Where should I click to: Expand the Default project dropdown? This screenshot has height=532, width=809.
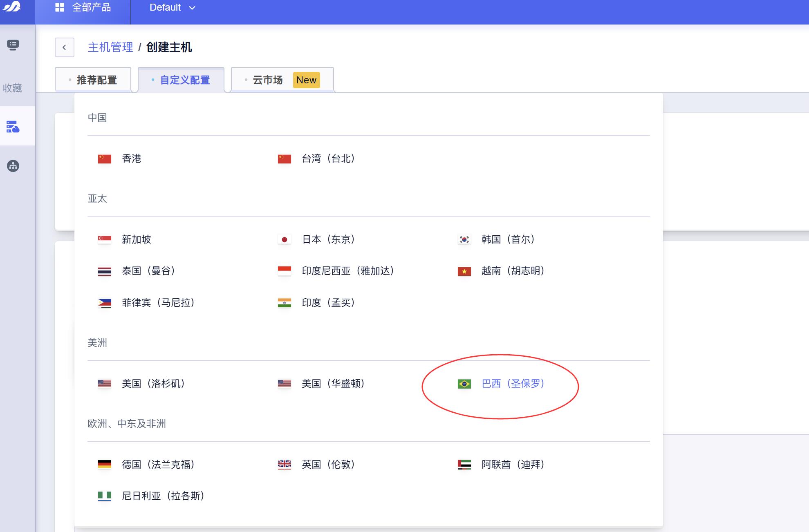click(x=172, y=7)
